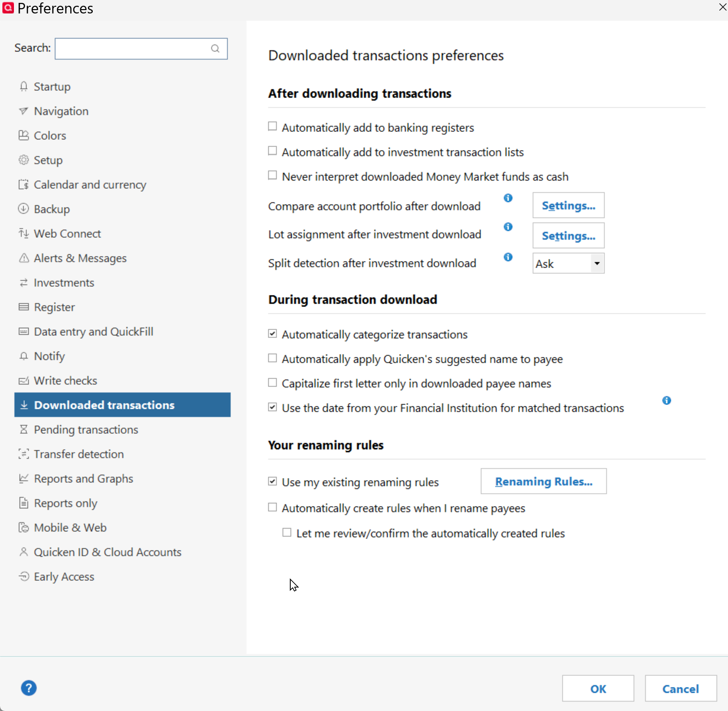
Task: Click the Cancel button
Action: [x=681, y=688]
